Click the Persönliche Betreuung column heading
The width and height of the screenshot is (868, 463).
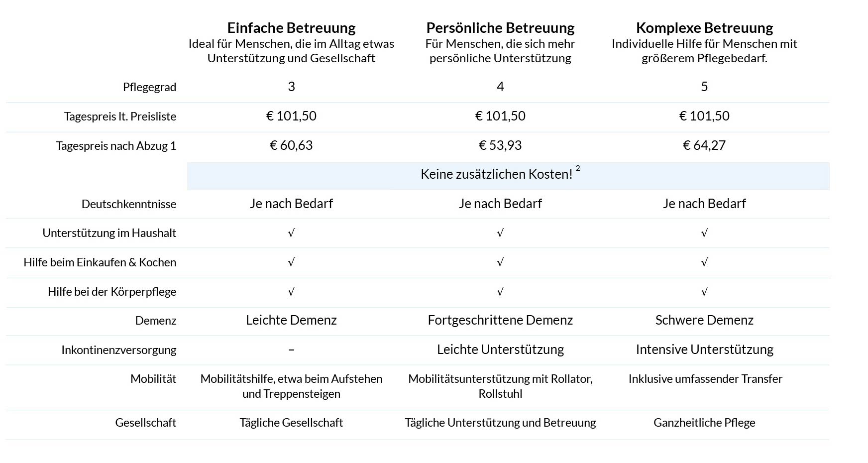pos(500,28)
